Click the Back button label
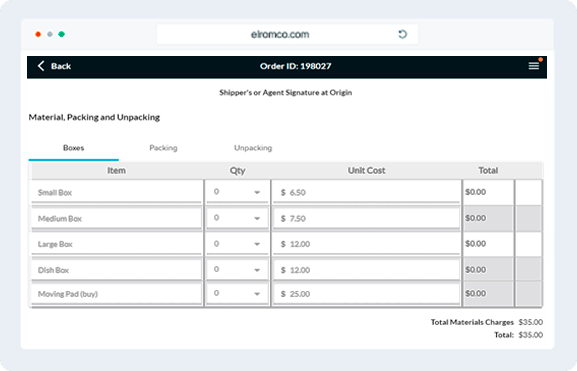Viewport: 577px width, 371px height. [x=61, y=66]
